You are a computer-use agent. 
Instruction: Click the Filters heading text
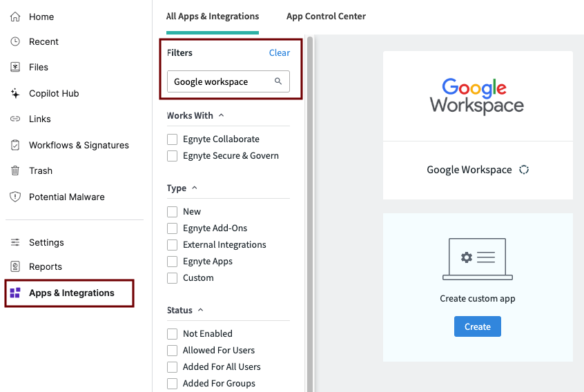179,53
